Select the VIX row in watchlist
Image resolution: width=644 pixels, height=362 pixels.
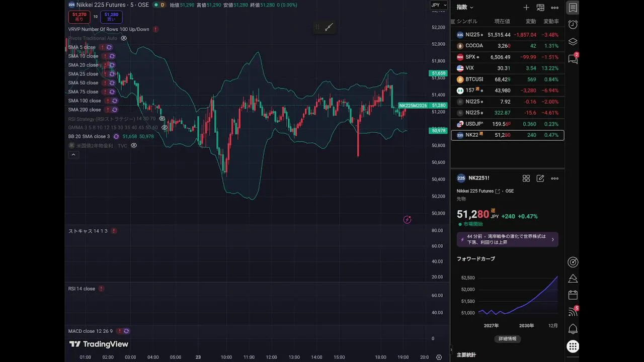pos(507,68)
